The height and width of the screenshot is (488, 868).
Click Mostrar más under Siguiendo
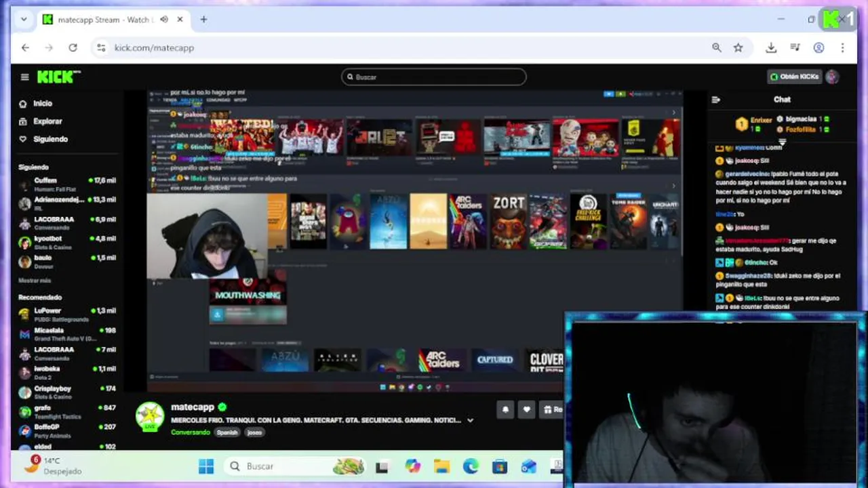tap(35, 281)
